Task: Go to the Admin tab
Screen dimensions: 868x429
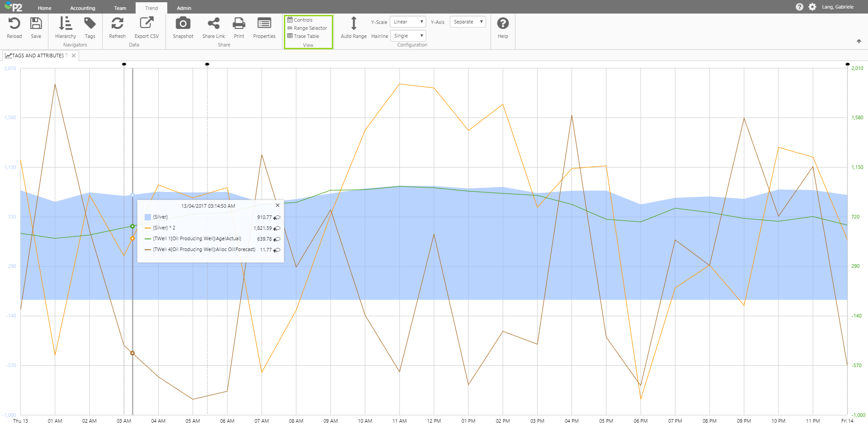Action: pyautogui.click(x=184, y=8)
